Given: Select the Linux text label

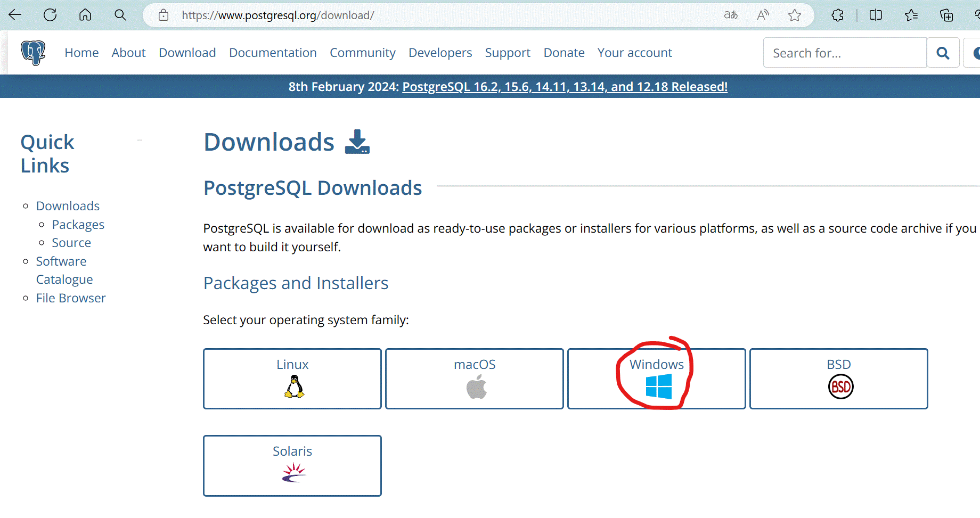Looking at the screenshot, I should pos(292,365).
